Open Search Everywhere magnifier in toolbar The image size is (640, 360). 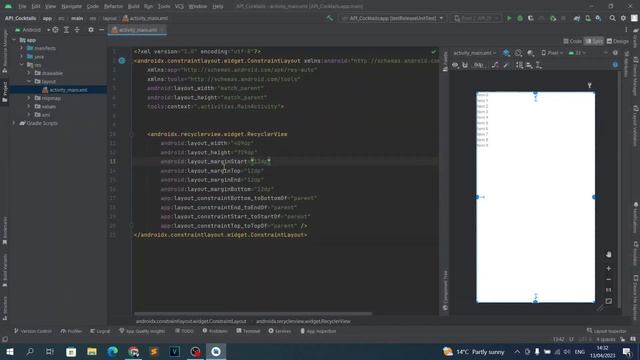[612, 18]
